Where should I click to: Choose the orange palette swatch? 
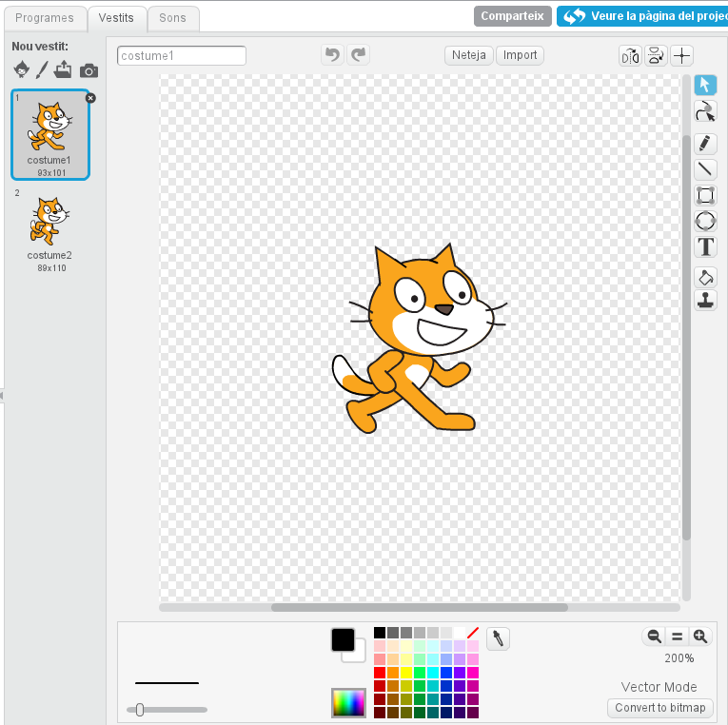point(393,673)
